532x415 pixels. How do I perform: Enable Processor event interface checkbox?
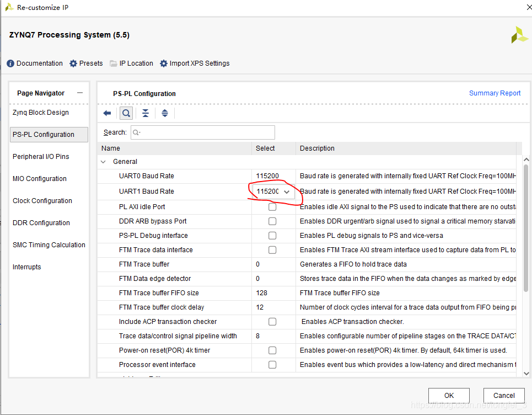[x=272, y=365]
